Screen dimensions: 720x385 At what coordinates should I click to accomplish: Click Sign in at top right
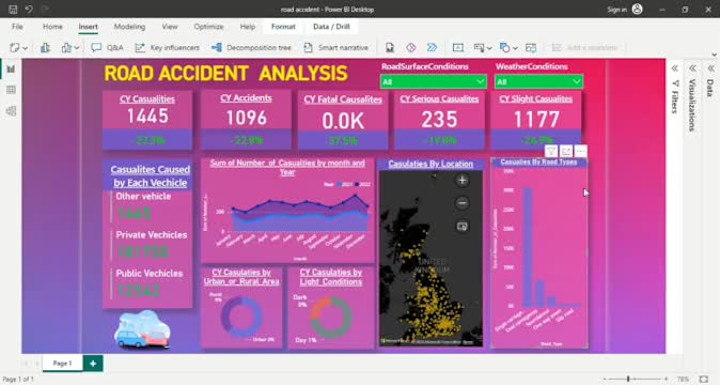pos(617,9)
